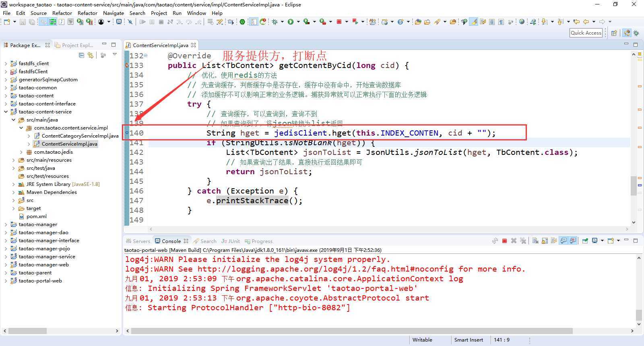Screen dimensions: 644x346
Task: Expand the taotao-portal-web project
Action: point(6,280)
